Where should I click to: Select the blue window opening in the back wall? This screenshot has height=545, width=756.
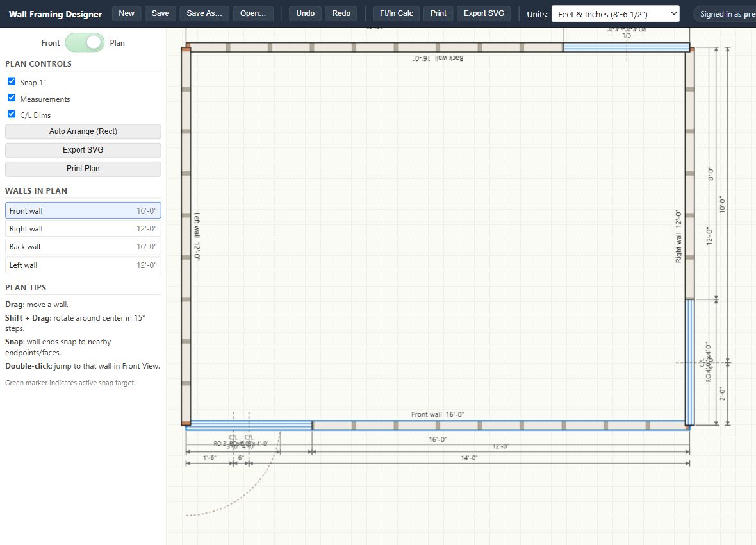point(627,47)
